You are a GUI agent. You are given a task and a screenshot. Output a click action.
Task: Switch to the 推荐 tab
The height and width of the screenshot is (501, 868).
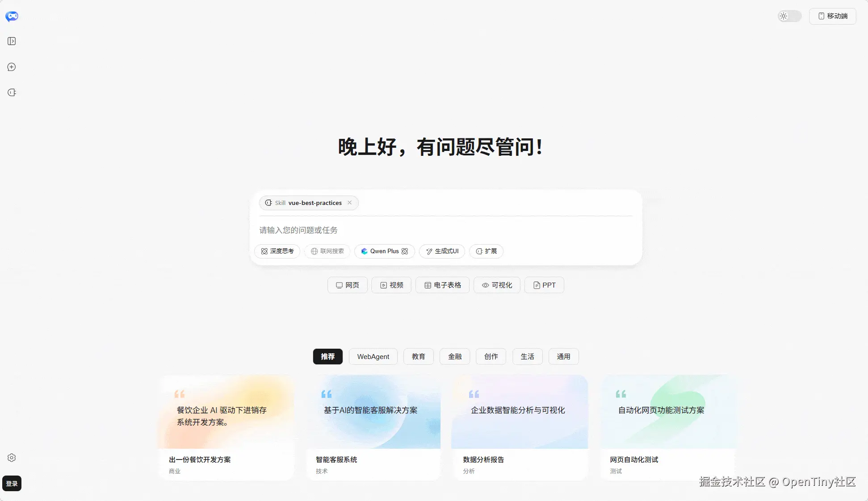tap(328, 356)
